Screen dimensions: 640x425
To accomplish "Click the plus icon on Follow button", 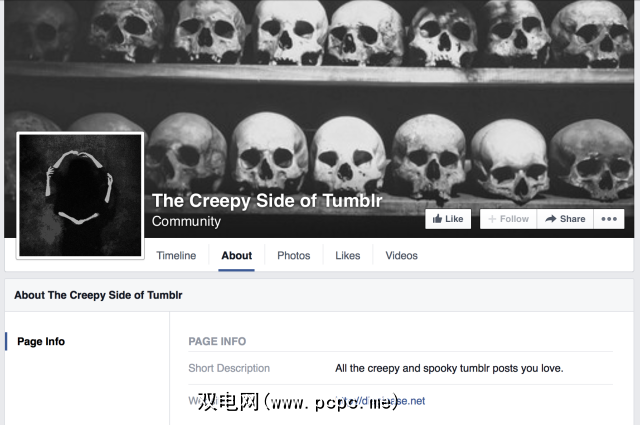I will point(492,219).
